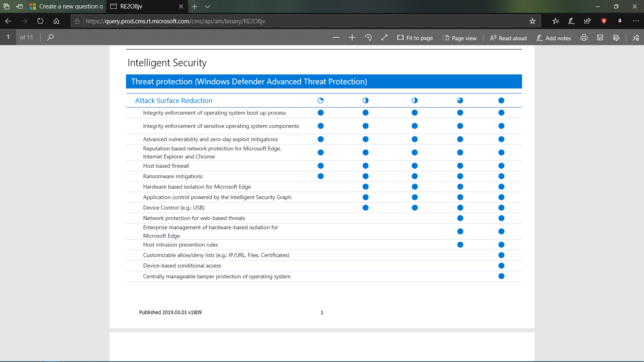Go back to previous page
Screen dimensions: 644x362
coord(8,21)
